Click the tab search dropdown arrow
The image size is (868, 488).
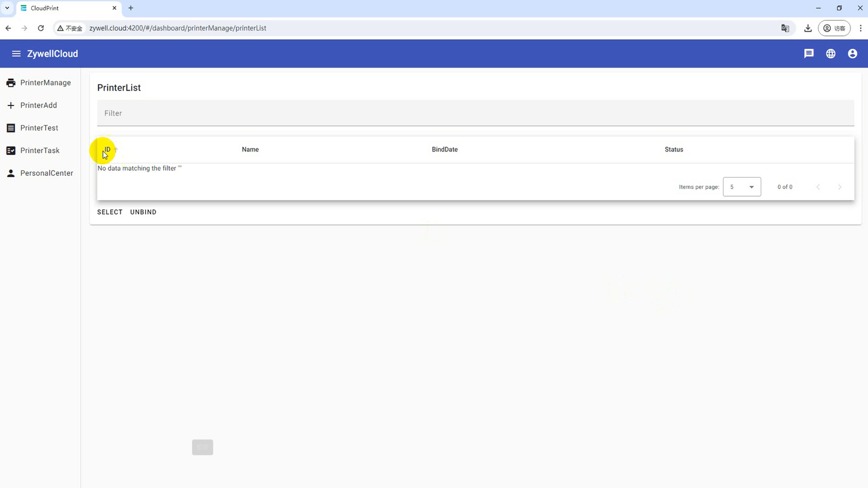point(7,8)
